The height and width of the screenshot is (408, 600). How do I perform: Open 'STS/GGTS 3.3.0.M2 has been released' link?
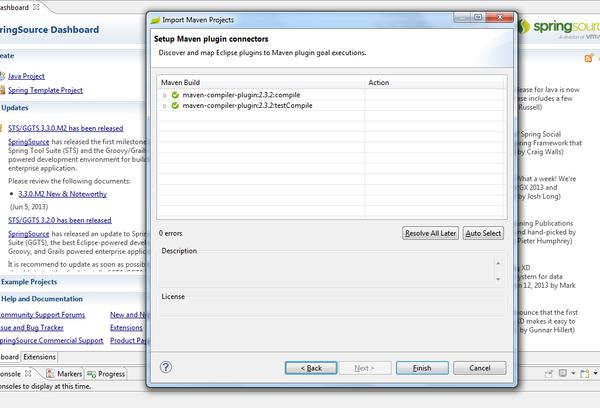point(66,128)
